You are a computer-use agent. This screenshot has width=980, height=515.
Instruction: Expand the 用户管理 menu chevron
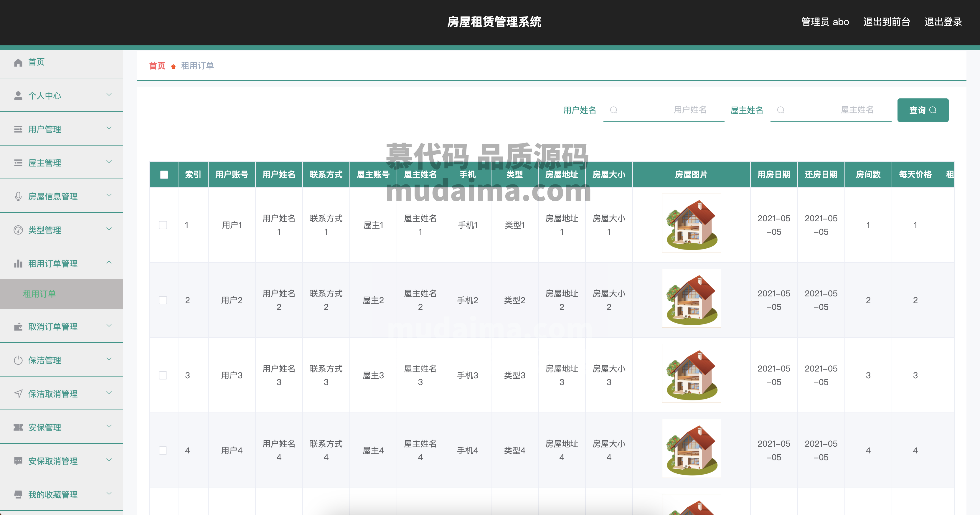[109, 128]
